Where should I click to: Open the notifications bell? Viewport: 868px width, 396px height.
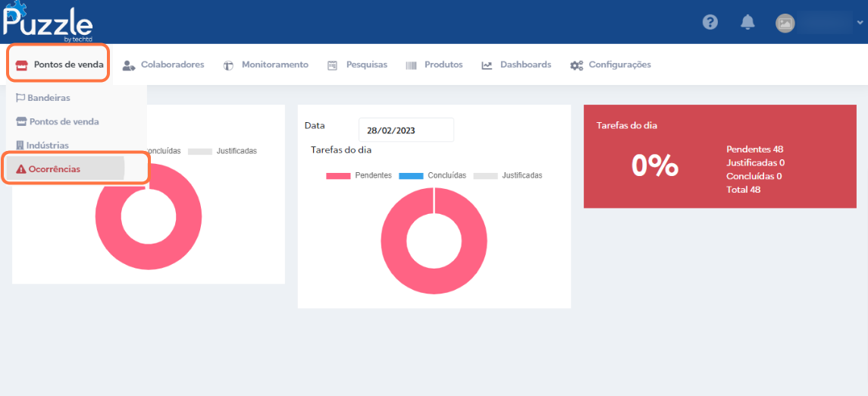pos(747,22)
